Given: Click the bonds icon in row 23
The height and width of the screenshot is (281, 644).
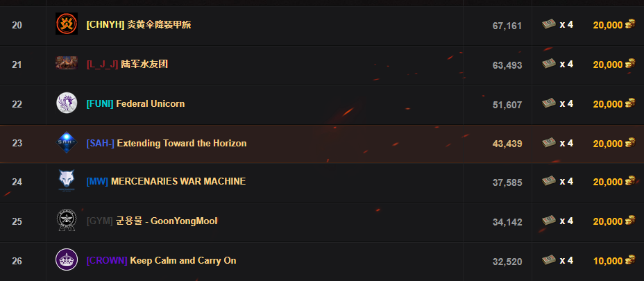Looking at the screenshot, I should click(x=549, y=142).
